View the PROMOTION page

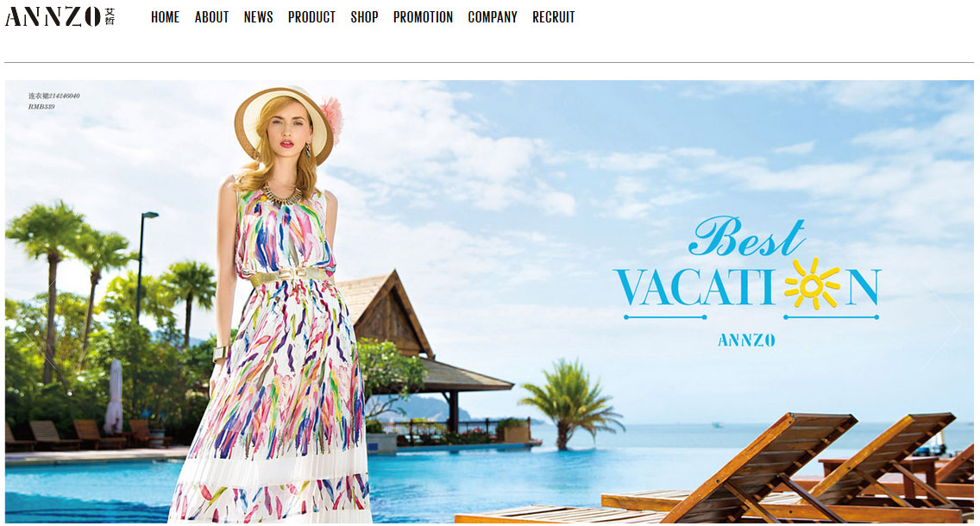click(423, 17)
